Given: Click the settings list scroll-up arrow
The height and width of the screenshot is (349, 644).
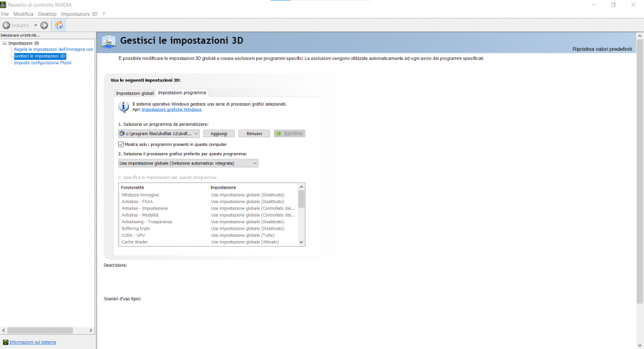Looking at the screenshot, I should [x=301, y=187].
